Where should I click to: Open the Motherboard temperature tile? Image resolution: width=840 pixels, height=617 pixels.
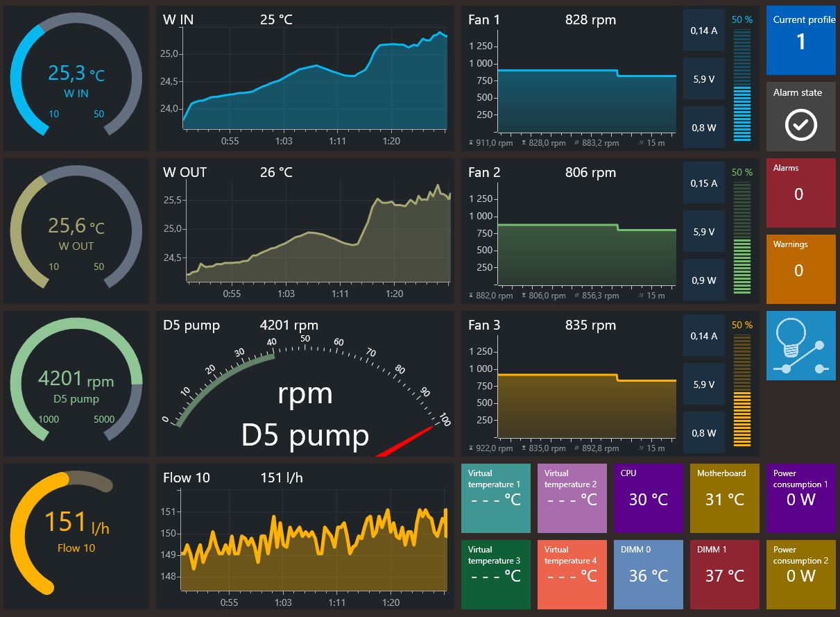(x=724, y=498)
